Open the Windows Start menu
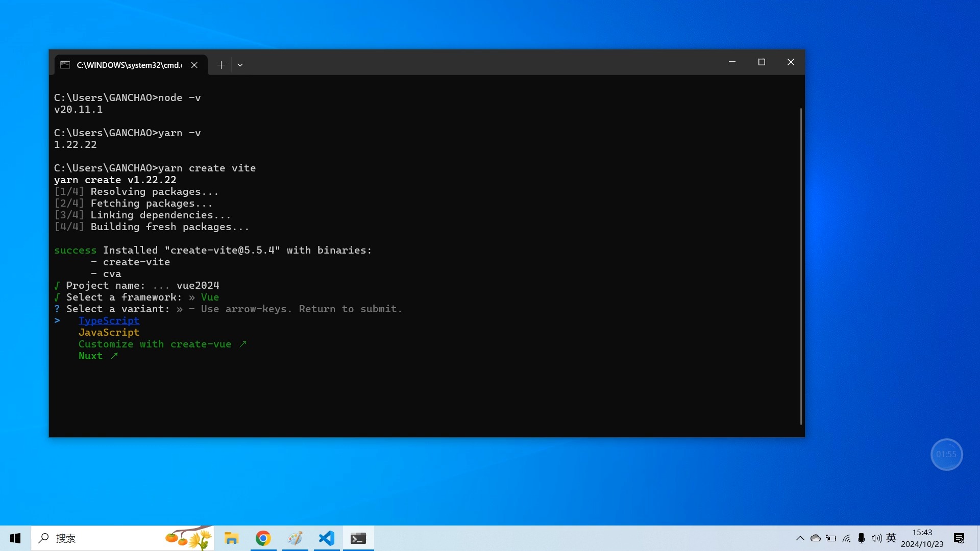The height and width of the screenshot is (551, 980). click(15, 538)
